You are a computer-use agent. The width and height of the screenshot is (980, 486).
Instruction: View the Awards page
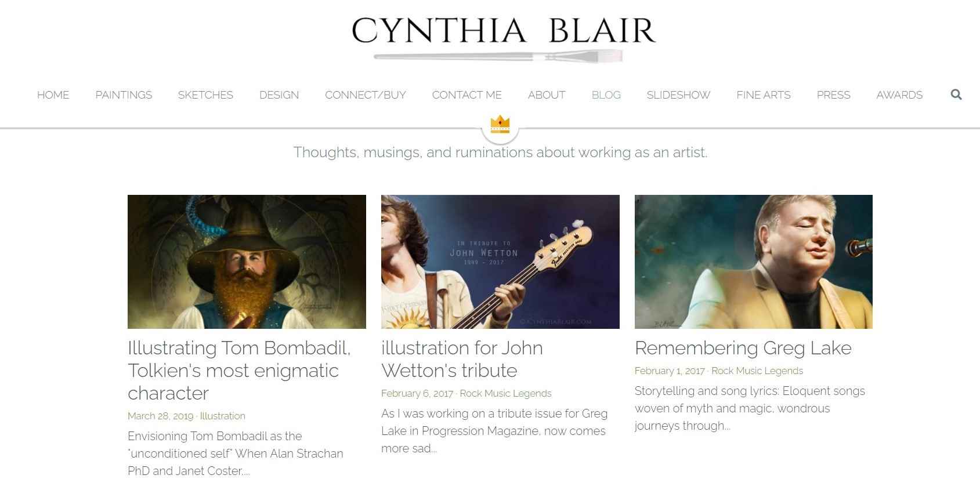pyautogui.click(x=899, y=95)
